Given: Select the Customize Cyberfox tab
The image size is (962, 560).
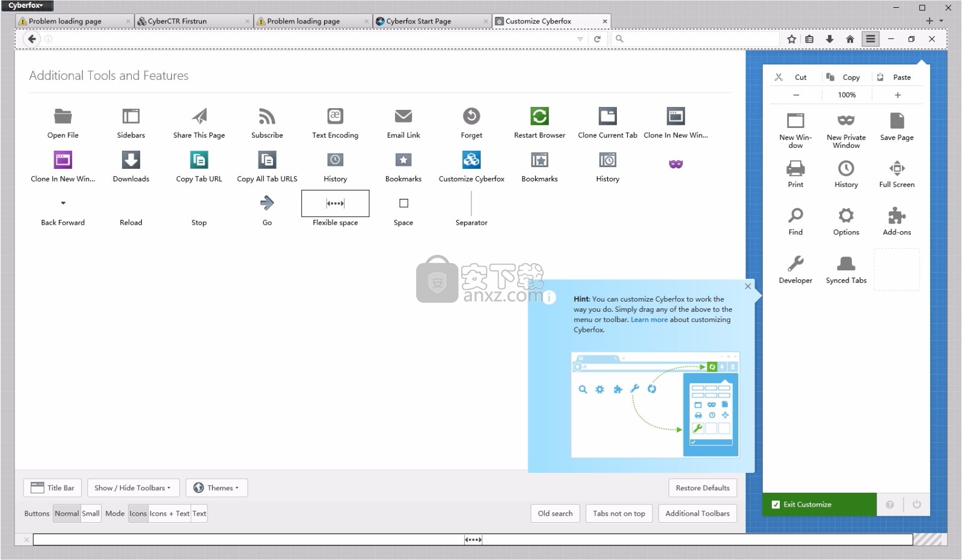Looking at the screenshot, I should [551, 21].
